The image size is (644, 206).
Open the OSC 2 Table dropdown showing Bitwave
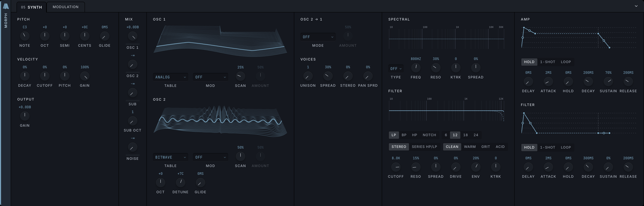coord(171,157)
